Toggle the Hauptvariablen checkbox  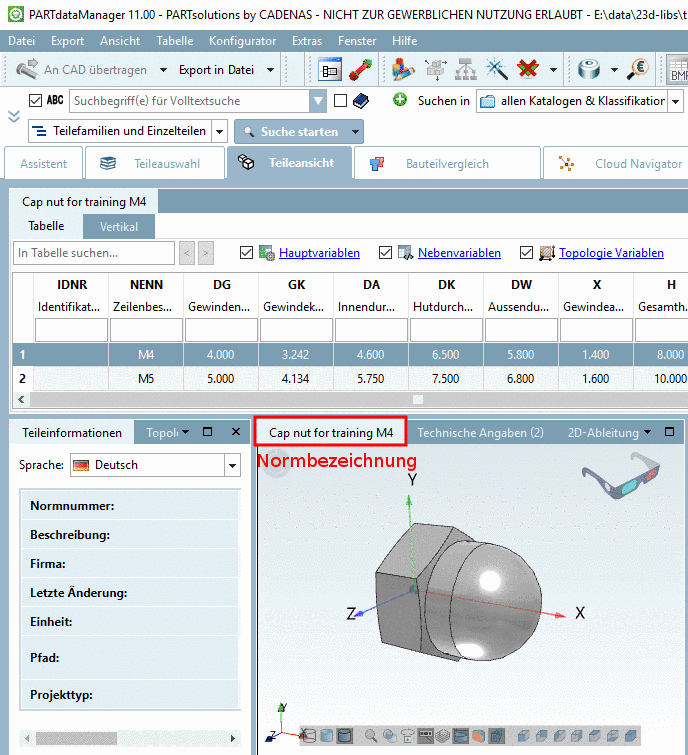pos(246,252)
